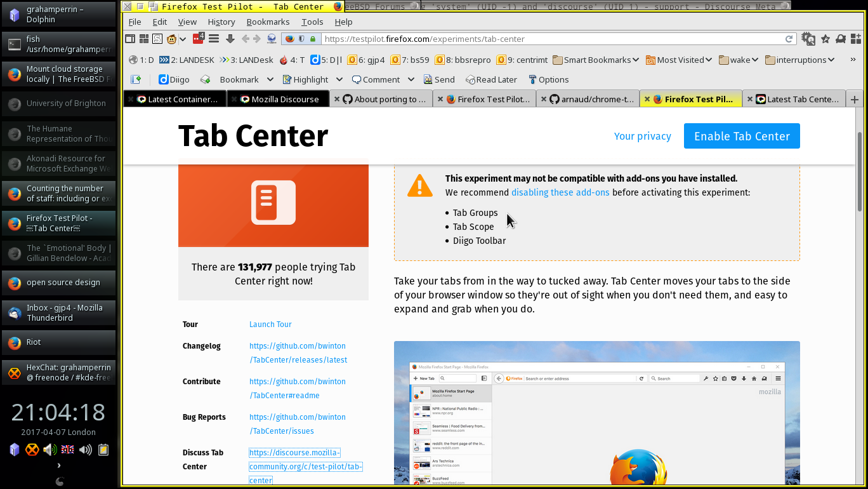Click the HexChat orange tray icon
This screenshot has width=868, height=489.
pos(32,450)
